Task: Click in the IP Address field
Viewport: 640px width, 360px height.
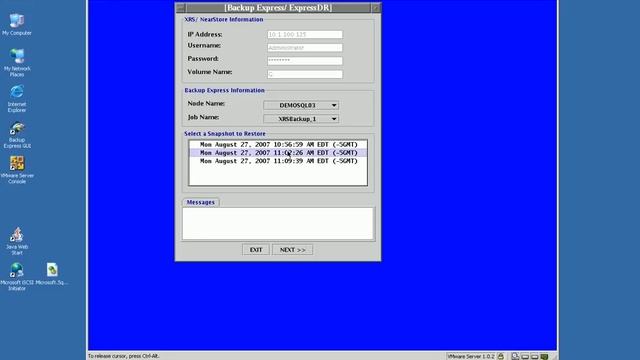Action: [x=305, y=35]
